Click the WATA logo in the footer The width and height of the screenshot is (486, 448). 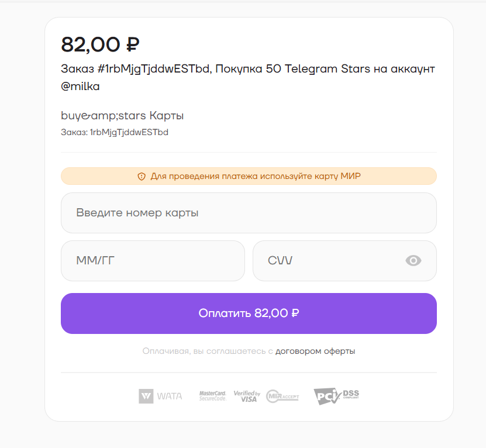[x=160, y=396]
